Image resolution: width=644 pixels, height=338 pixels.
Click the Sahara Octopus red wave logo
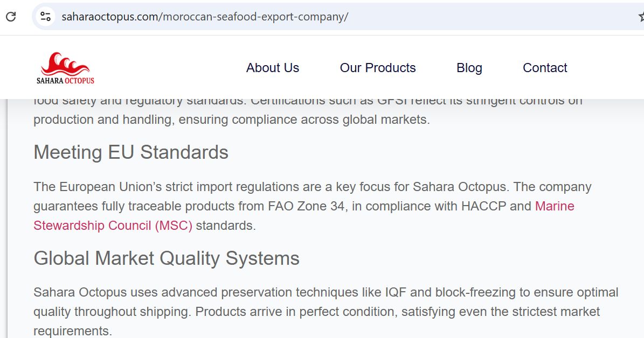[65, 64]
